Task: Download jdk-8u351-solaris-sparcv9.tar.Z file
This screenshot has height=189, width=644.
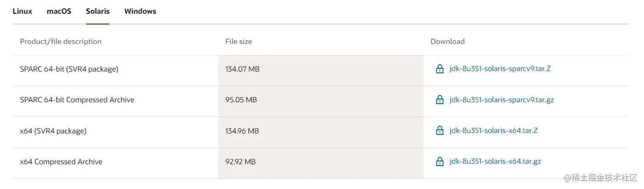Action: coord(500,69)
